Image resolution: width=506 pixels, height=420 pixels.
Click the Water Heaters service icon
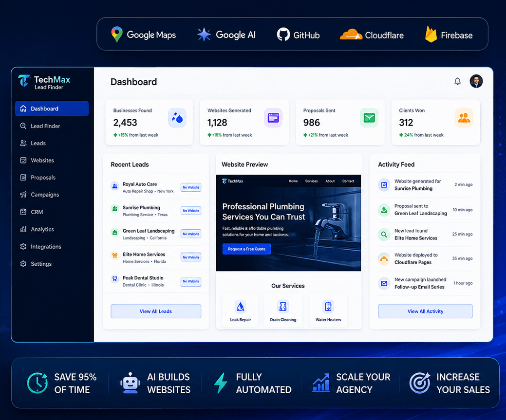(x=328, y=307)
